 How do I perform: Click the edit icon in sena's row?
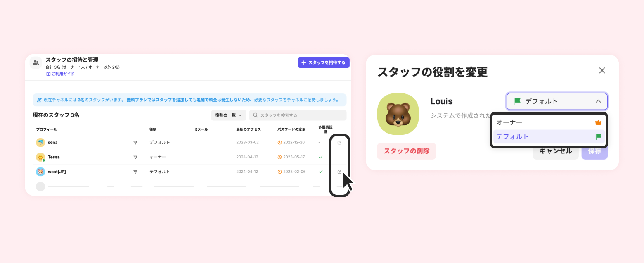point(340,143)
